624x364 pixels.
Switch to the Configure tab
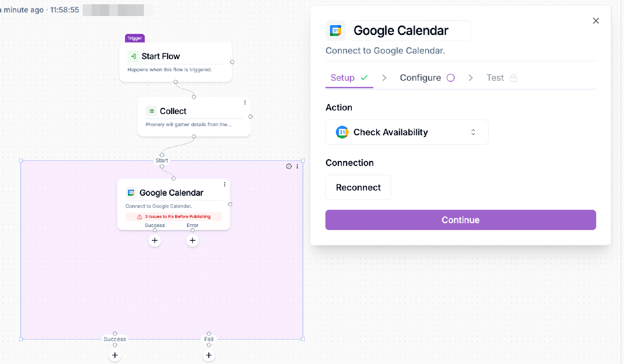tap(420, 77)
